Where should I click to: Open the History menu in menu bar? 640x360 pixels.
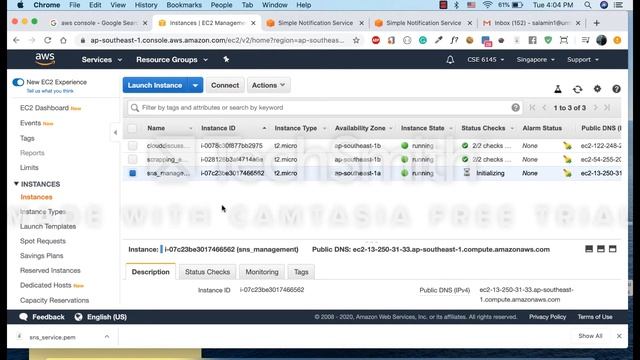tap(146, 5)
